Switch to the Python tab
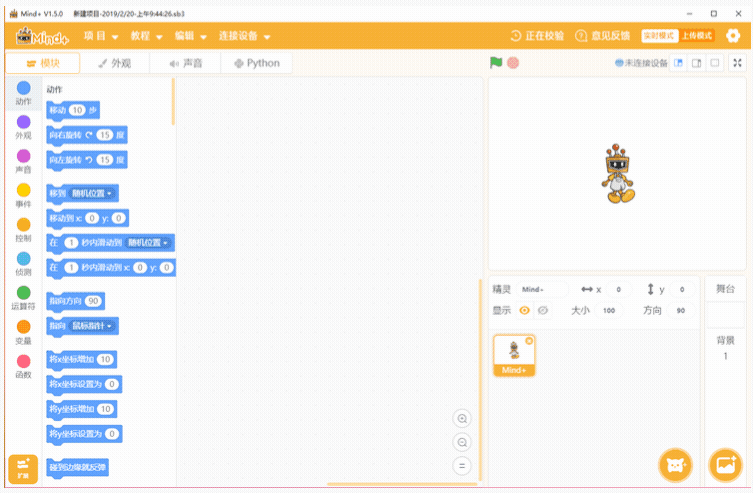 [256, 63]
